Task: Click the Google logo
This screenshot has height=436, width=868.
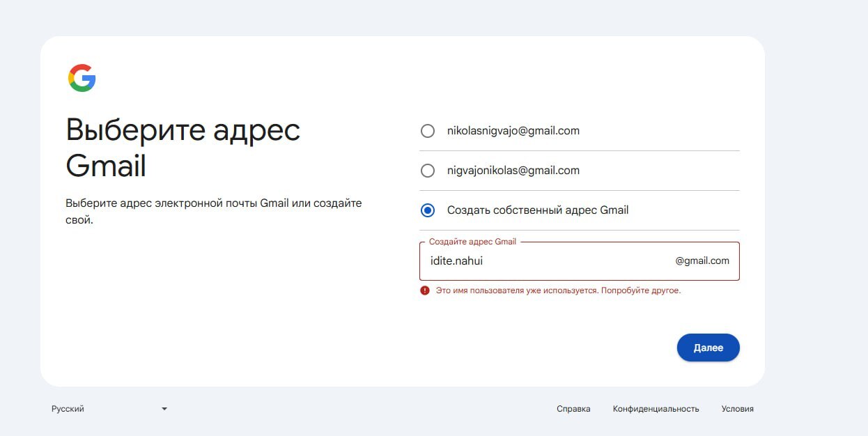Action: pyautogui.click(x=82, y=78)
